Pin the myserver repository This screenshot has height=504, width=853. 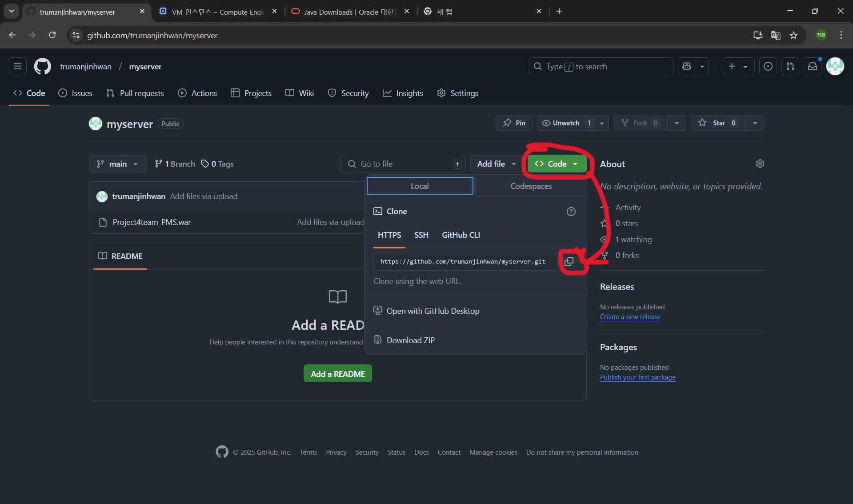coord(514,123)
